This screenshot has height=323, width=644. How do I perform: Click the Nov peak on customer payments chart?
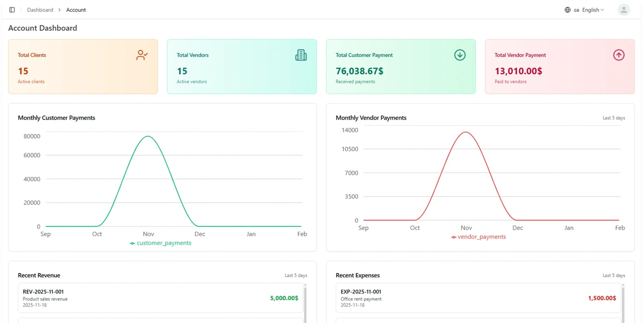(x=148, y=136)
